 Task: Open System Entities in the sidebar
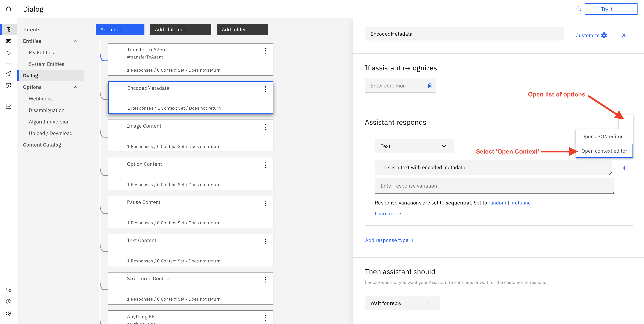[46, 64]
